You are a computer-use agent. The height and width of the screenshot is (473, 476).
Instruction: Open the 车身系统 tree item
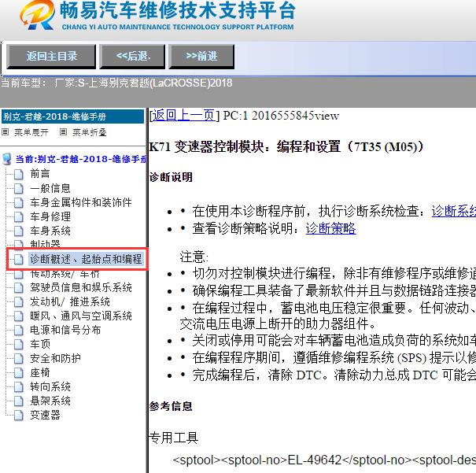pyautogui.click(x=50, y=231)
